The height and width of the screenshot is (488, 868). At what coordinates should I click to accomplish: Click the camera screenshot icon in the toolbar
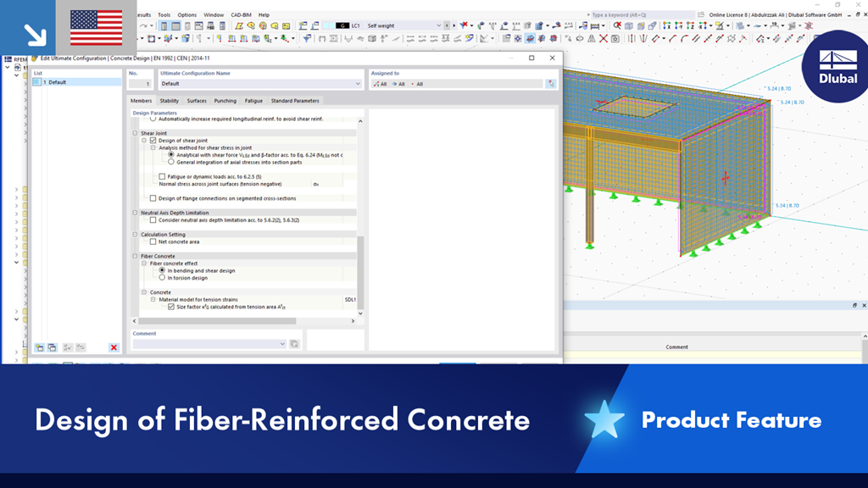(615, 39)
